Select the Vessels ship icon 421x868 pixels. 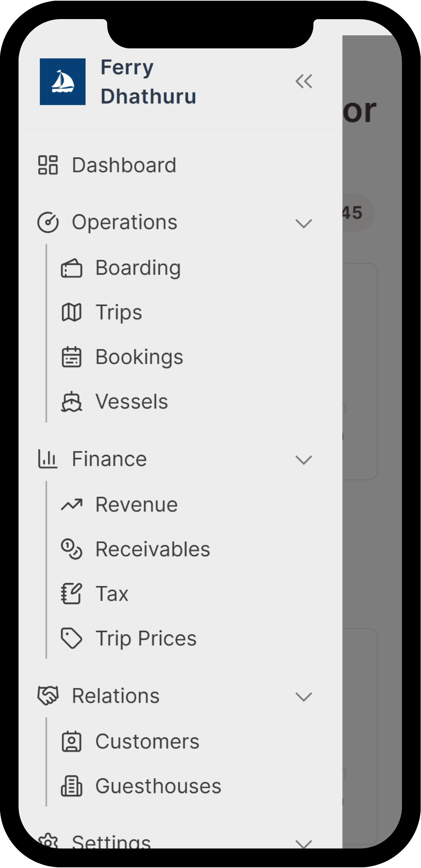(72, 402)
